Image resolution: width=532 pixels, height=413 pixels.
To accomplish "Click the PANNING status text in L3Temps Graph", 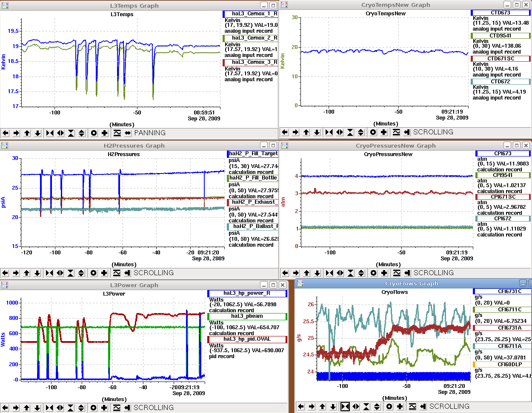I will pos(150,133).
